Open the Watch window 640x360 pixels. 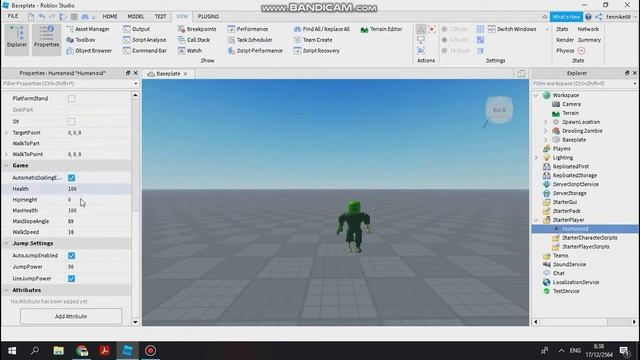(190, 51)
